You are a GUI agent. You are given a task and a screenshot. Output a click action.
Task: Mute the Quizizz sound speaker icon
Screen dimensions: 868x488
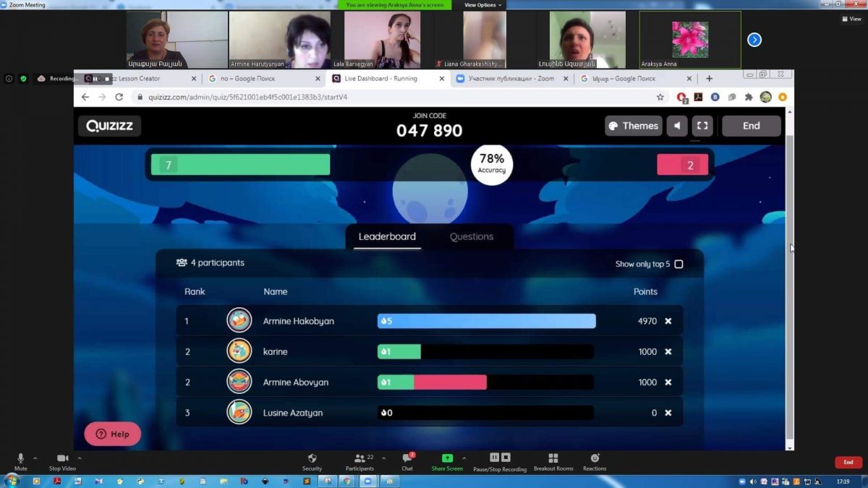[x=677, y=126]
